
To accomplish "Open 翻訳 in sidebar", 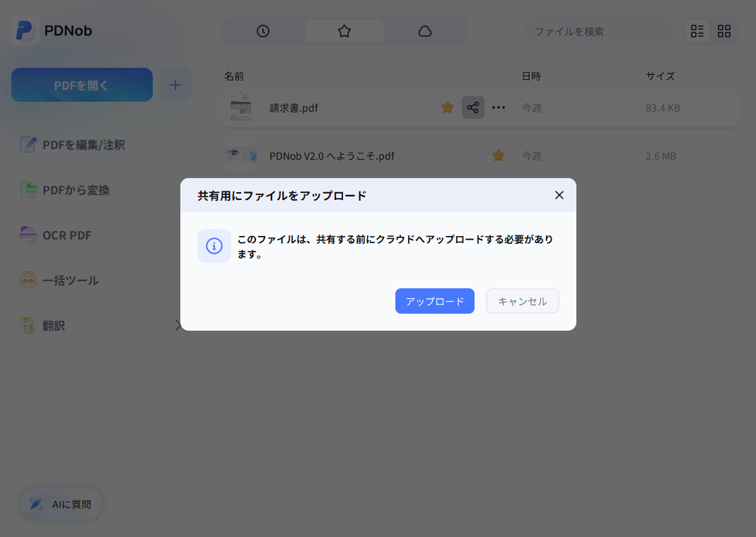I will tap(42, 326).
